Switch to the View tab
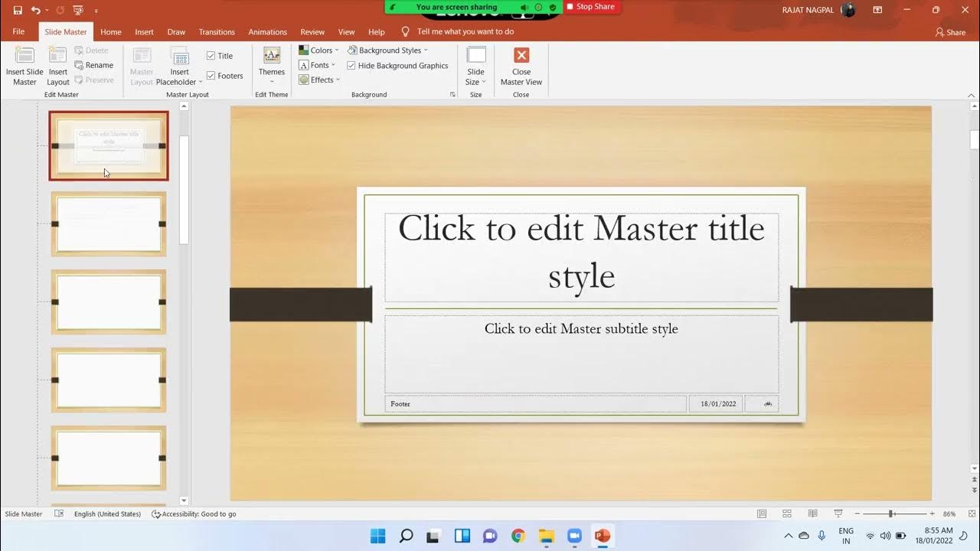 coord(347,32)
